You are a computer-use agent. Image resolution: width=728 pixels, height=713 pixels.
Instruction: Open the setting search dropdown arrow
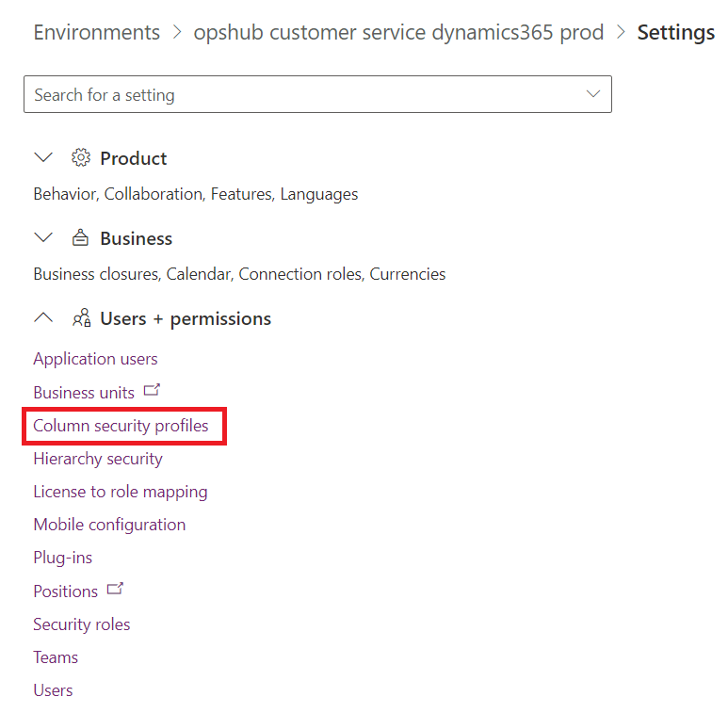click(592, 94)
